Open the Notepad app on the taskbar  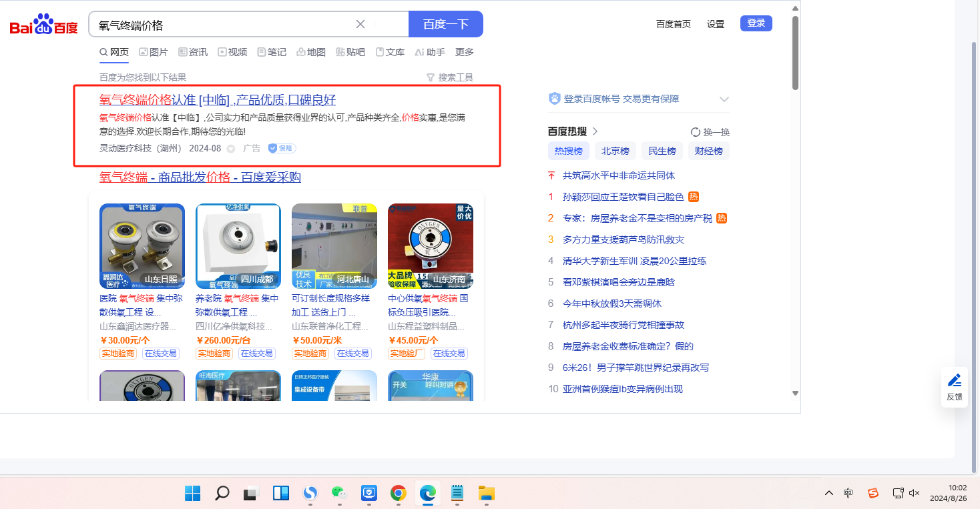(x=457, y=494)
